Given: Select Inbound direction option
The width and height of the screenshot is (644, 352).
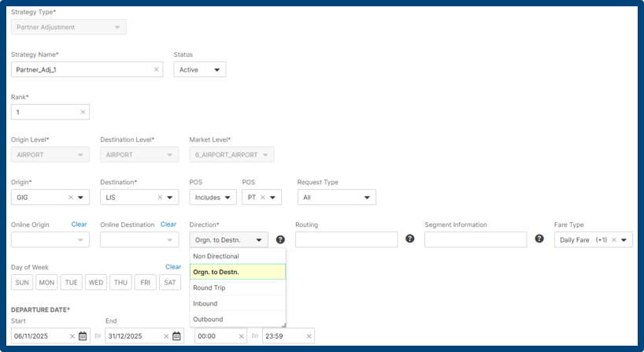Looking at the screenshot, I should coord(238,303).
